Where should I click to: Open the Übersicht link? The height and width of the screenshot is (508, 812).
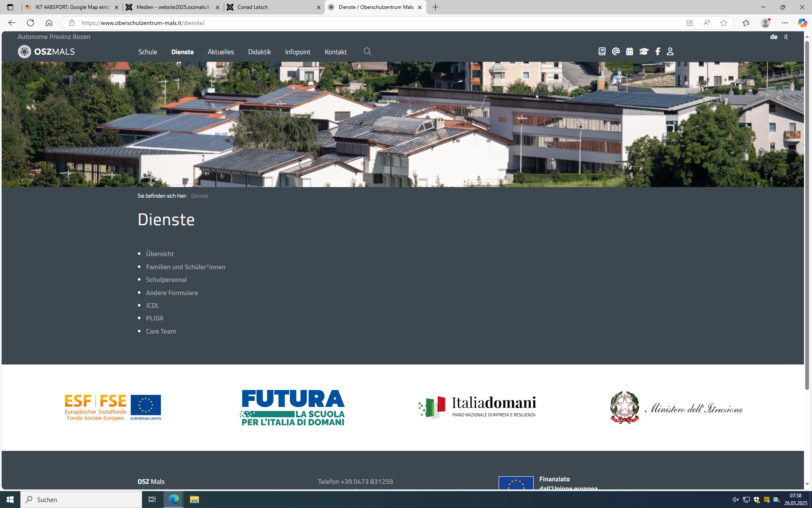[160, 254]
